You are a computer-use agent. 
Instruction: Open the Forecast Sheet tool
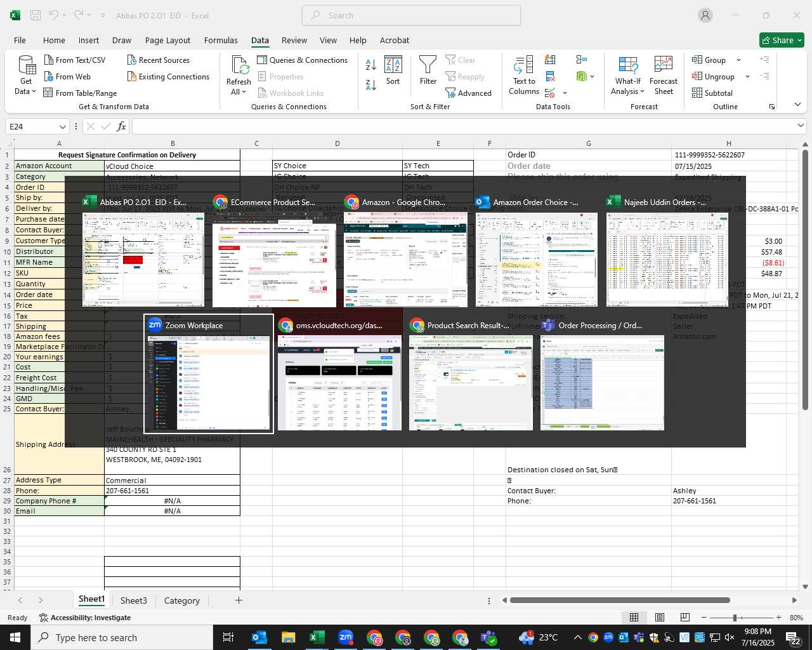[x=664, y=76]
